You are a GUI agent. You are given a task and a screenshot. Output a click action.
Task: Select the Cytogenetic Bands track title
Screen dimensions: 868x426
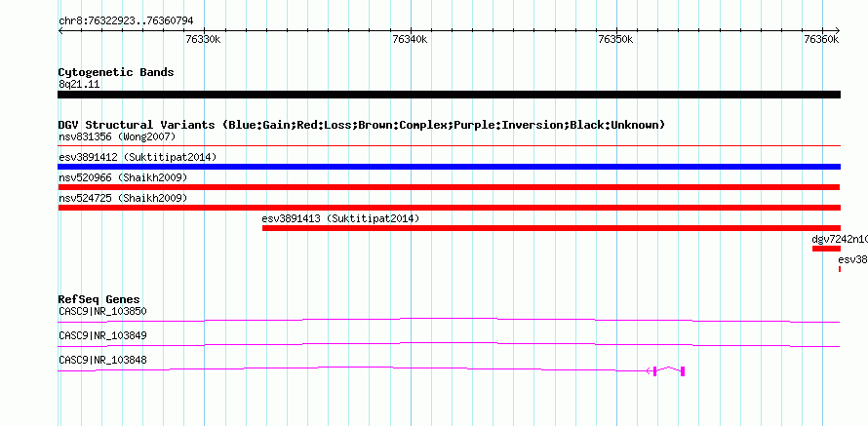point(116,72)
